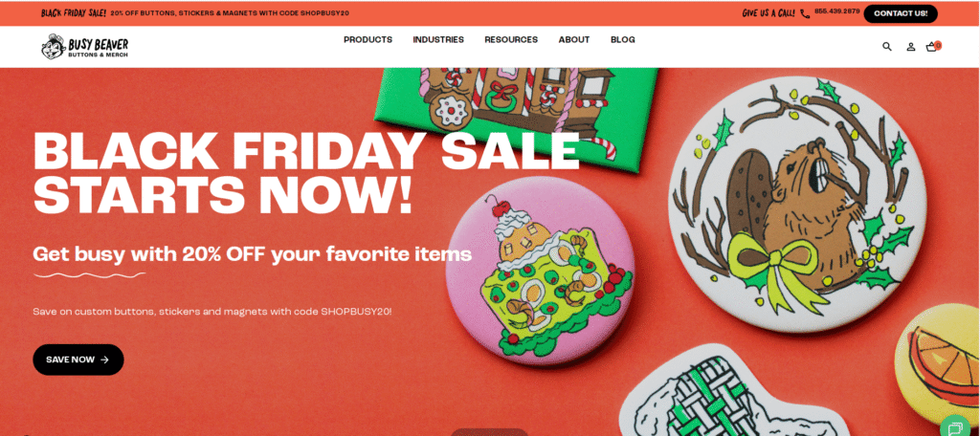
Task: Click the user account icon
Action: (911, 46)
